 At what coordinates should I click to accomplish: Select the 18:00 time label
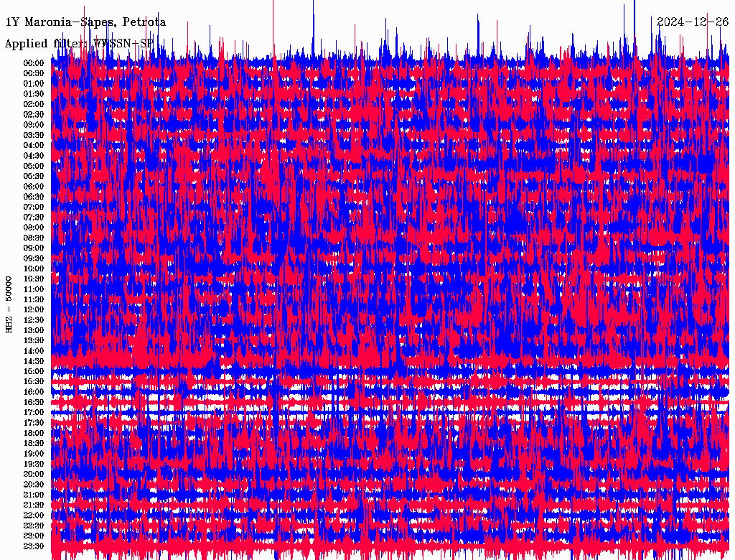pos(34,434)
